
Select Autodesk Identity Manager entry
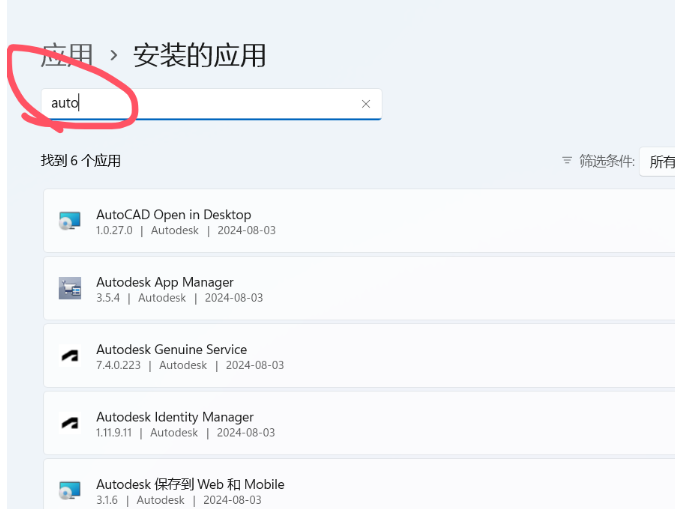coord(359,423)
